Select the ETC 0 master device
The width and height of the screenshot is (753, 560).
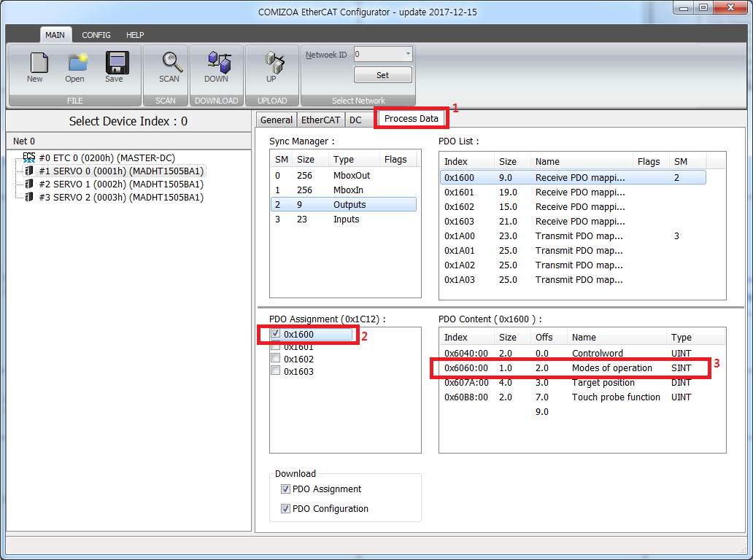point(106,157)
